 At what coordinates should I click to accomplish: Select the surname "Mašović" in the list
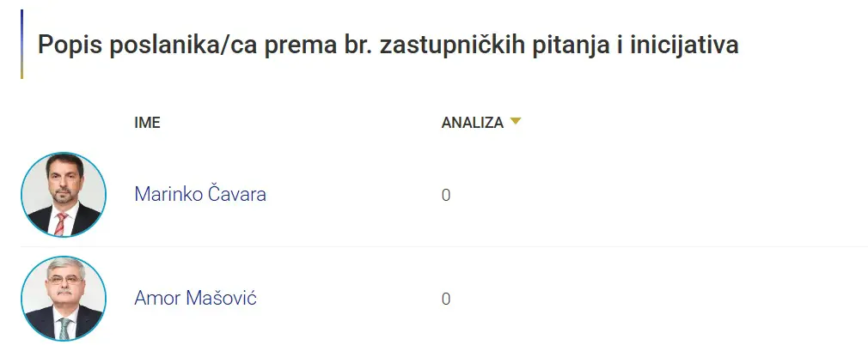click(x=222, y=299)
